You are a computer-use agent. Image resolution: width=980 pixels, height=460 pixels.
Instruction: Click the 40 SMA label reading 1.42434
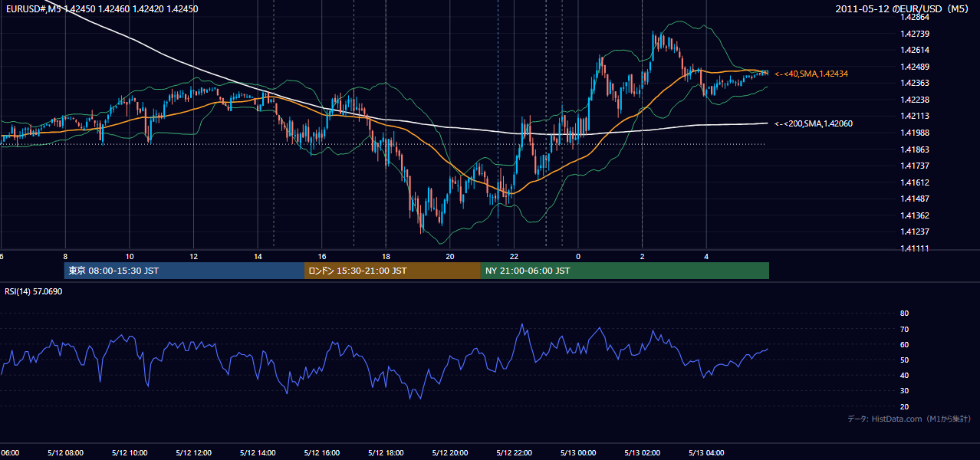point(811,74)
